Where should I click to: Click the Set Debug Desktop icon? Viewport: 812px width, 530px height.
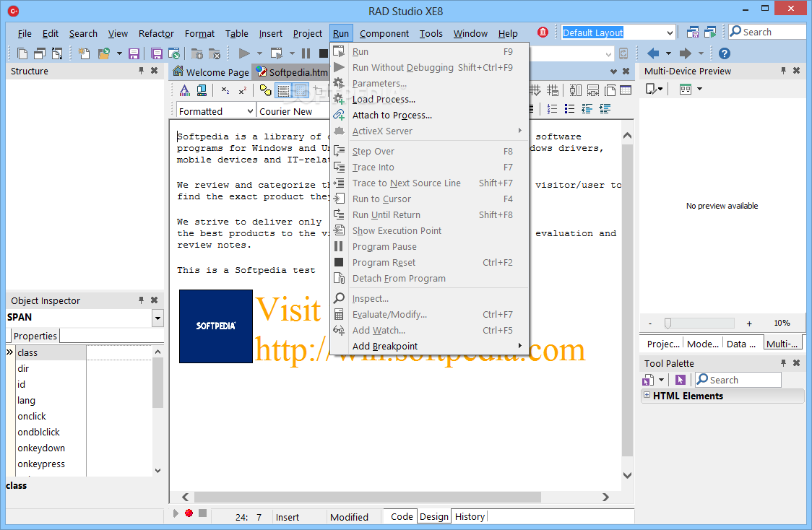pyautogui.click(x=710, y=32)
